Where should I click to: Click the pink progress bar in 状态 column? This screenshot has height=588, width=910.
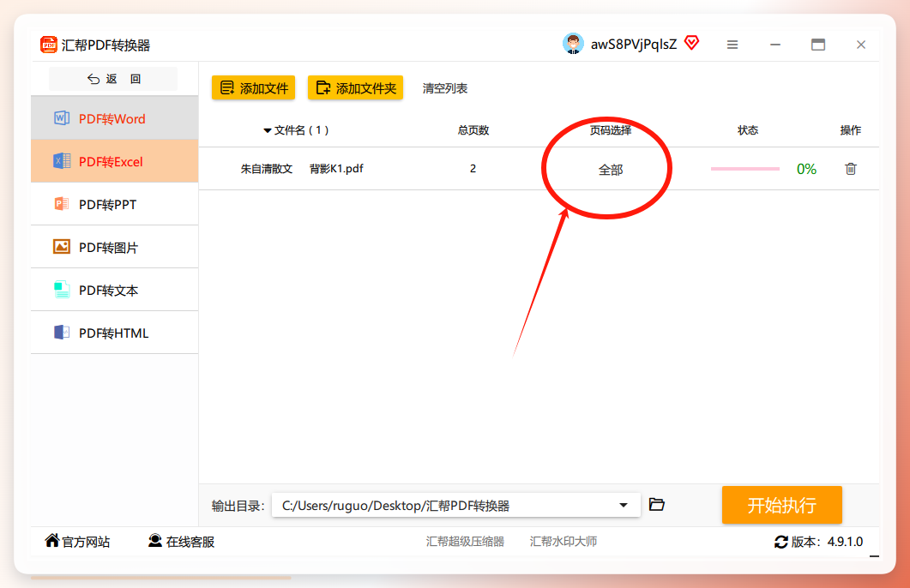(x=745, y=169)
